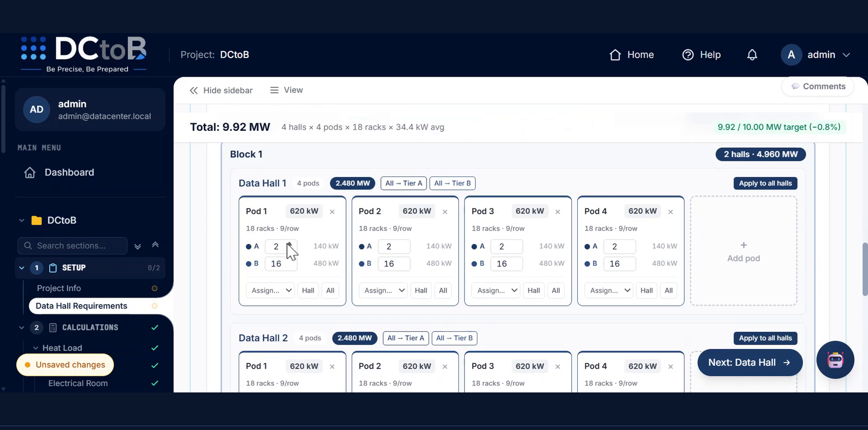Click Hide sidebar
Screen dimensions: 868x430
pyautogui.click(x=221, y=90)
